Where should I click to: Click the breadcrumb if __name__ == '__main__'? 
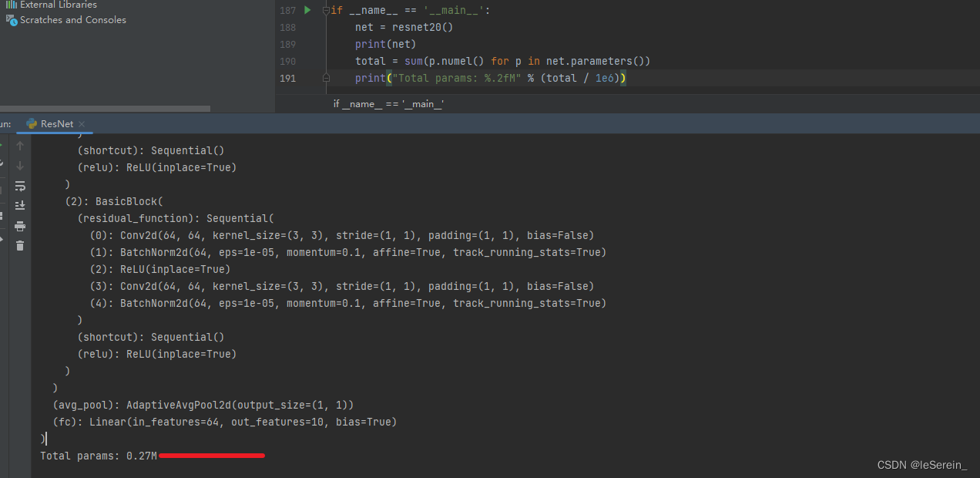tap(388, 104)
